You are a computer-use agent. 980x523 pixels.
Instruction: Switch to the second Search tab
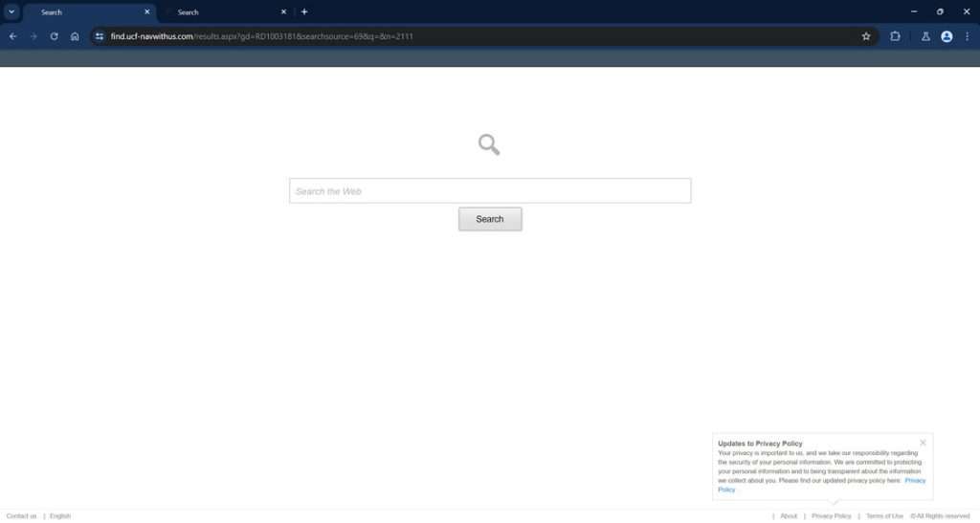point(226,11)
